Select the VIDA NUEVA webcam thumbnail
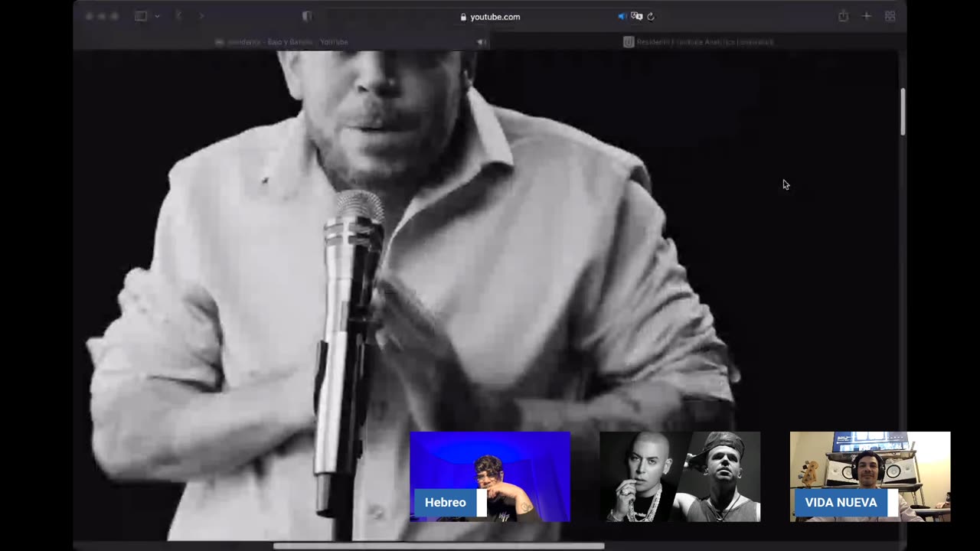 point(870,477)
